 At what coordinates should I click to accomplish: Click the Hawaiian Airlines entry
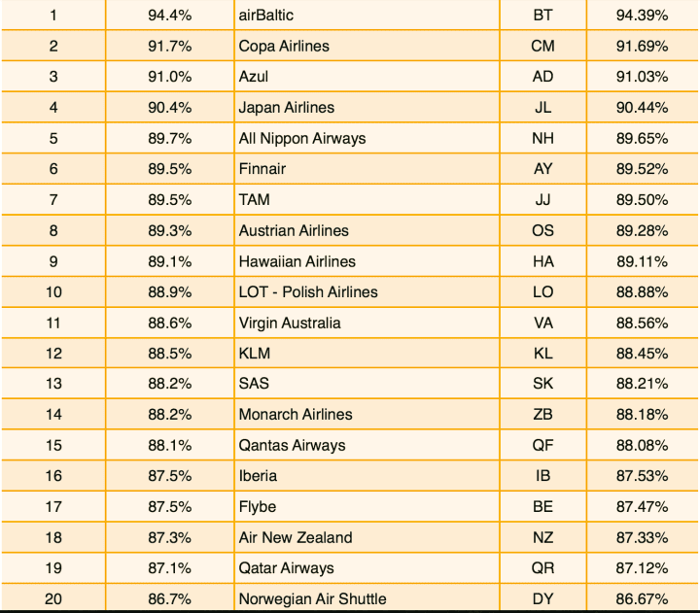(x=297, y=261)
